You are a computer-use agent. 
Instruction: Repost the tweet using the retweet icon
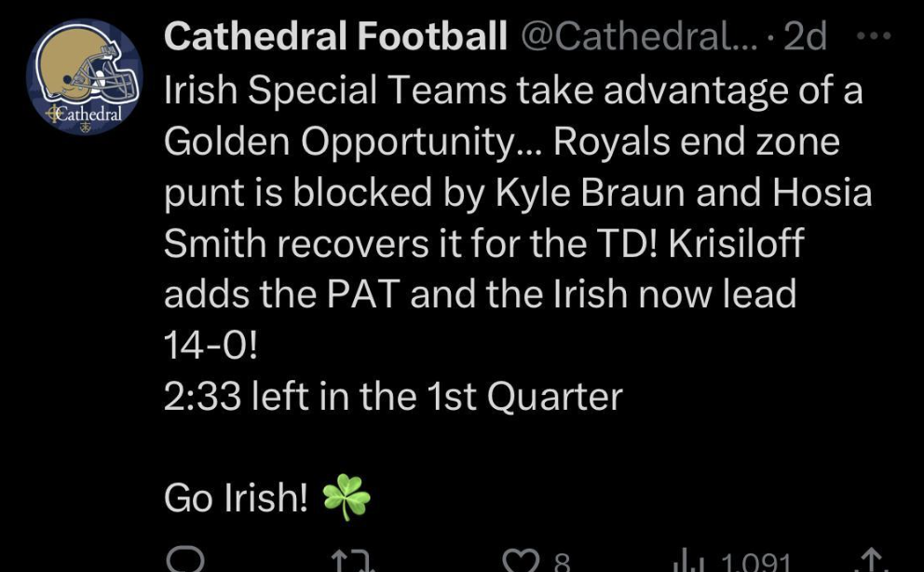(354, 562)
